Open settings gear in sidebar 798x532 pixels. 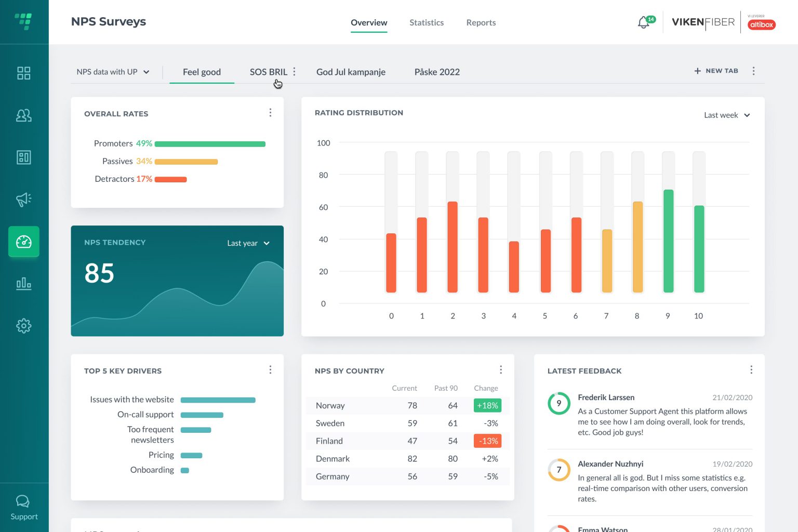pos(24,326)
